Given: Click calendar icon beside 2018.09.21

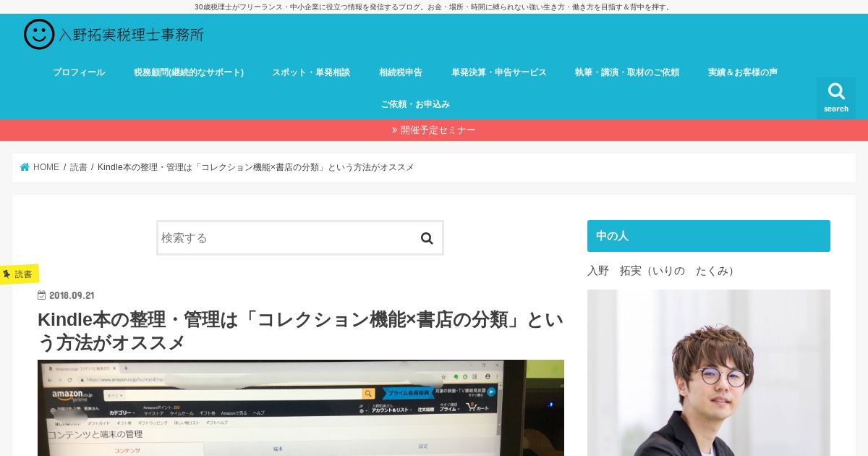Looking at the screenshot, I should (41, 295).
